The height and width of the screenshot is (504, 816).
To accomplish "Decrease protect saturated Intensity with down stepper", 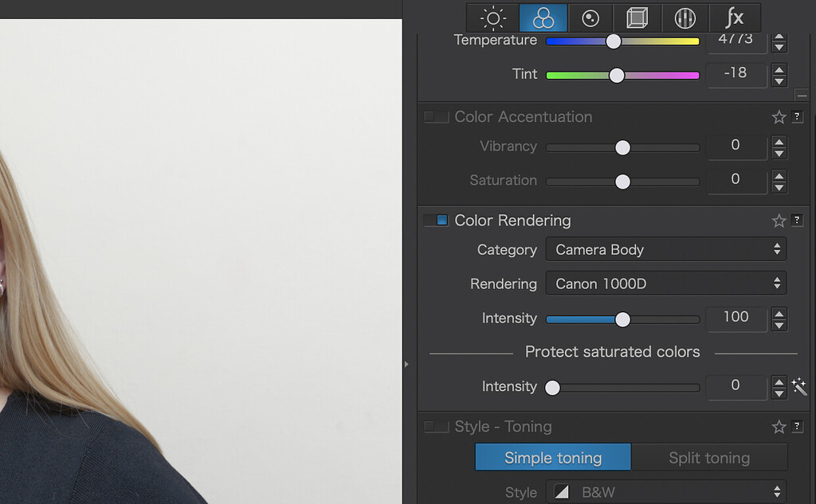I will 779,393.
